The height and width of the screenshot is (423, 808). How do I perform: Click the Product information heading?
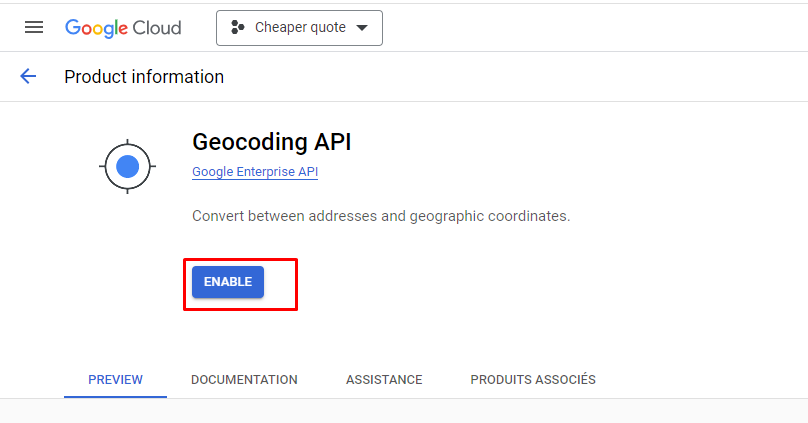(144, 77)
